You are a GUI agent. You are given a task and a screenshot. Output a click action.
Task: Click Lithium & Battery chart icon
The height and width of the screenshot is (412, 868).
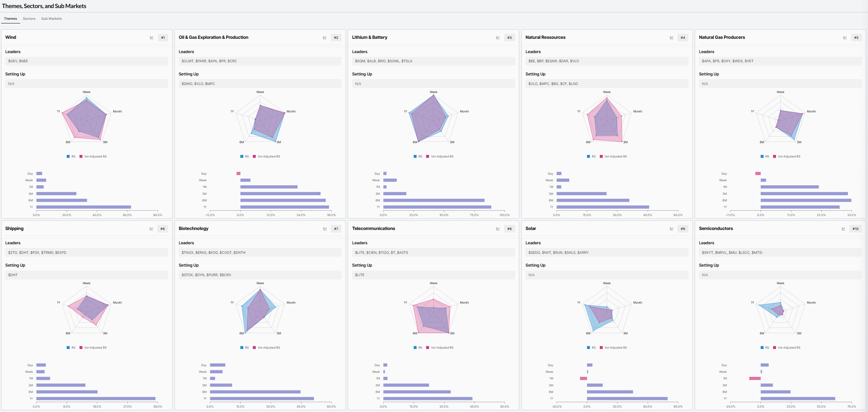[498, 38]
